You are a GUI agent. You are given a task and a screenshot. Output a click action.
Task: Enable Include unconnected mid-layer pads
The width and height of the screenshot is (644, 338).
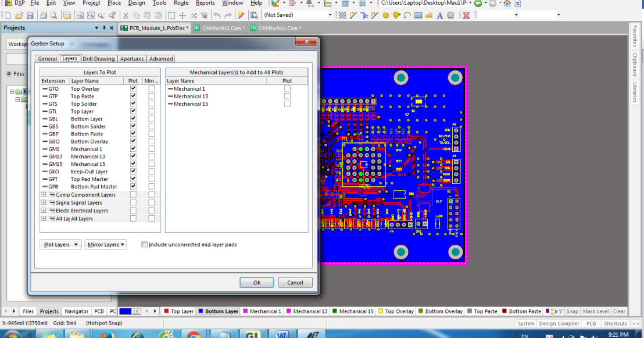coord(144,244)
